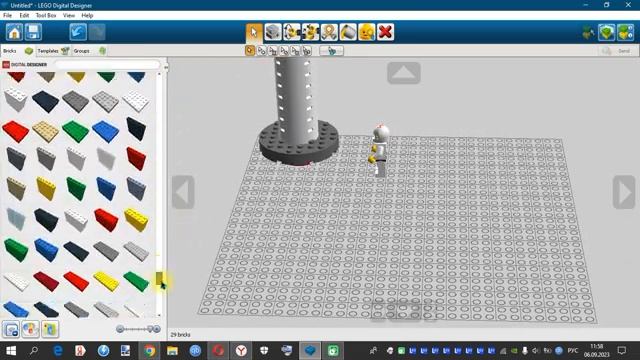Undo the last action with the blue arrow
640x360 pixels.
[x=78, y=32]
